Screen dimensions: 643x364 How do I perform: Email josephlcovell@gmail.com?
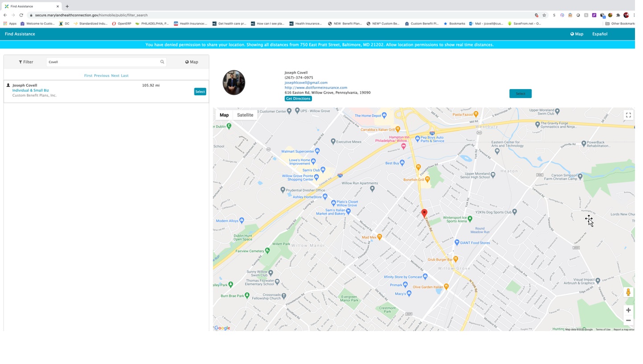(306, 82)
